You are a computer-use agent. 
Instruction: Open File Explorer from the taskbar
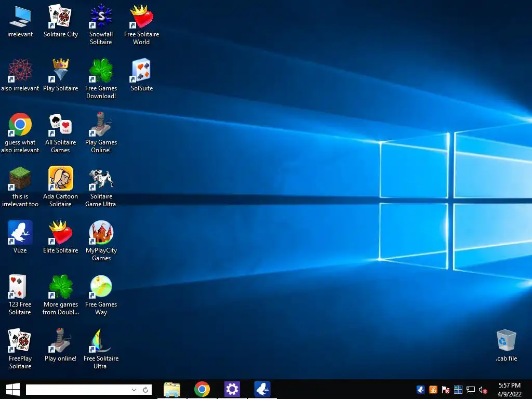(171, 389)
